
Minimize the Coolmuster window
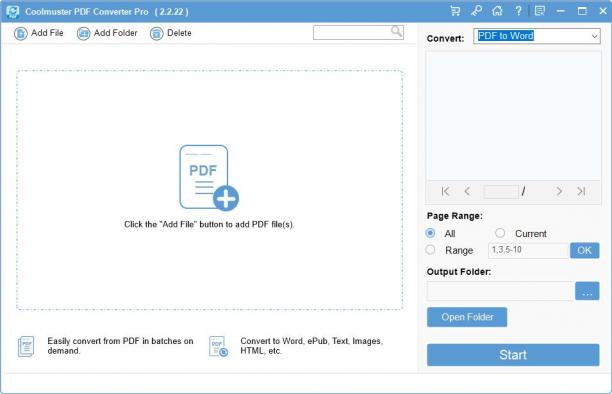pos(561,11)
